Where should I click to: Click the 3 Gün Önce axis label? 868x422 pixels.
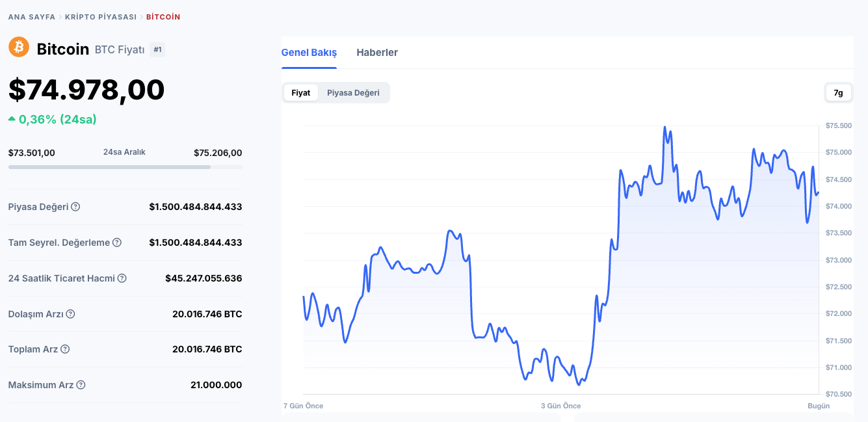[561, 406]
